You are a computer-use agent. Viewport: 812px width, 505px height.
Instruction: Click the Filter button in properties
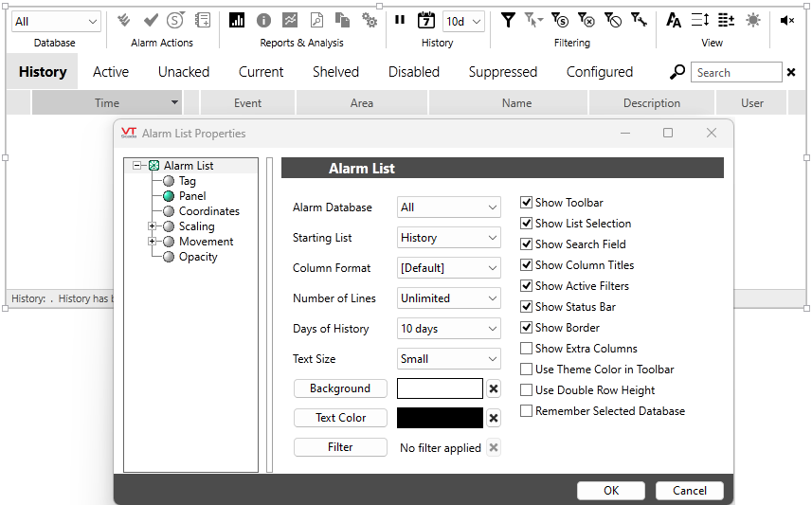click(x=340, y=447)
